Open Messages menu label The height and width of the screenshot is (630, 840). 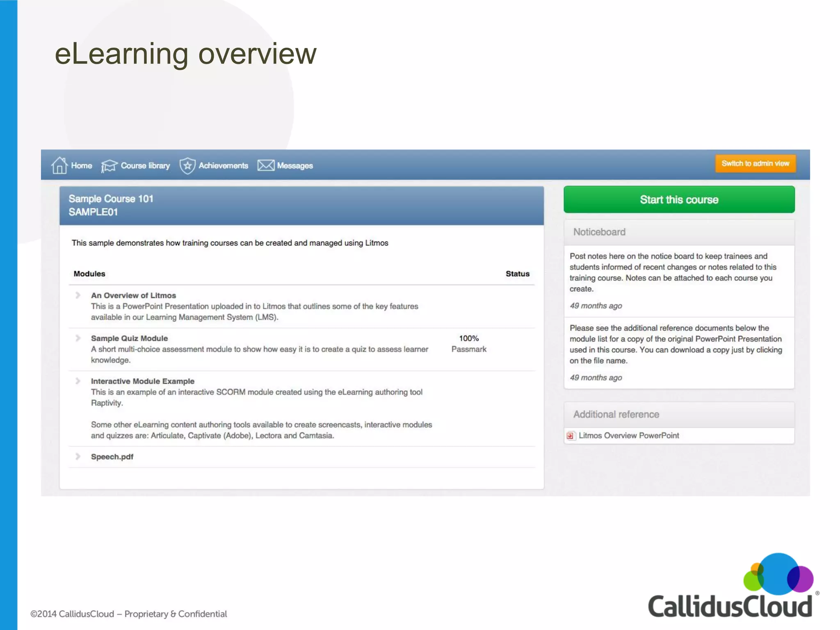click(295, 166)
